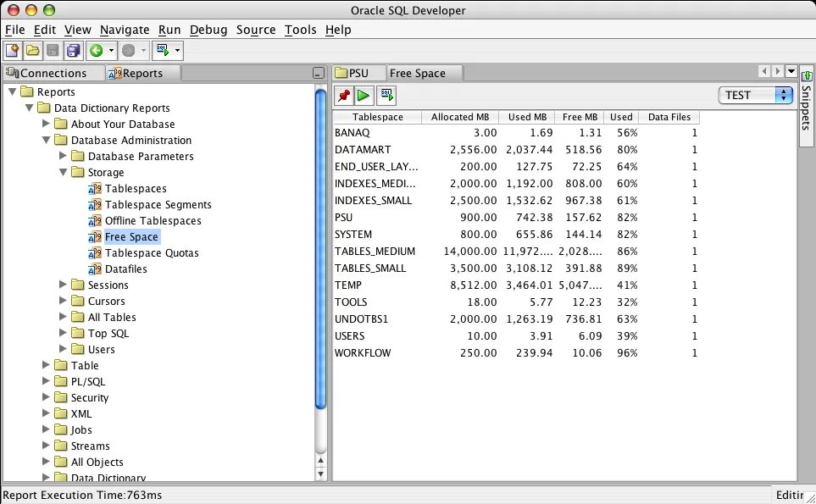The height and width of the screenshot is (504, 816).
Task: Collapse the Storage folder
Action: click(63, 172)
